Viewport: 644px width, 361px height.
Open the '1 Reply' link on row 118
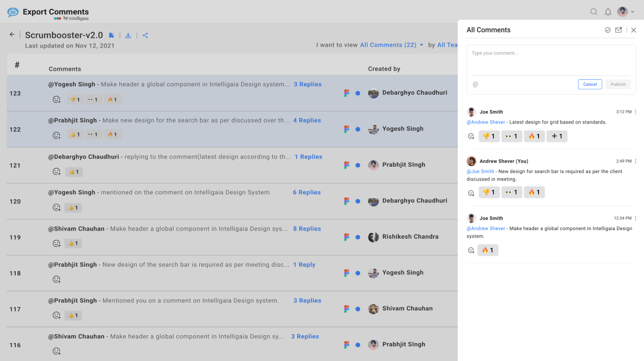tap(304, 265)
